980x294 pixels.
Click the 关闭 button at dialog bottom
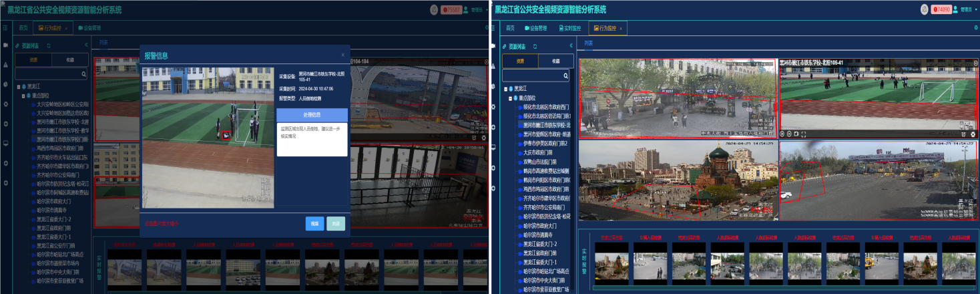(x=336, y=224)
